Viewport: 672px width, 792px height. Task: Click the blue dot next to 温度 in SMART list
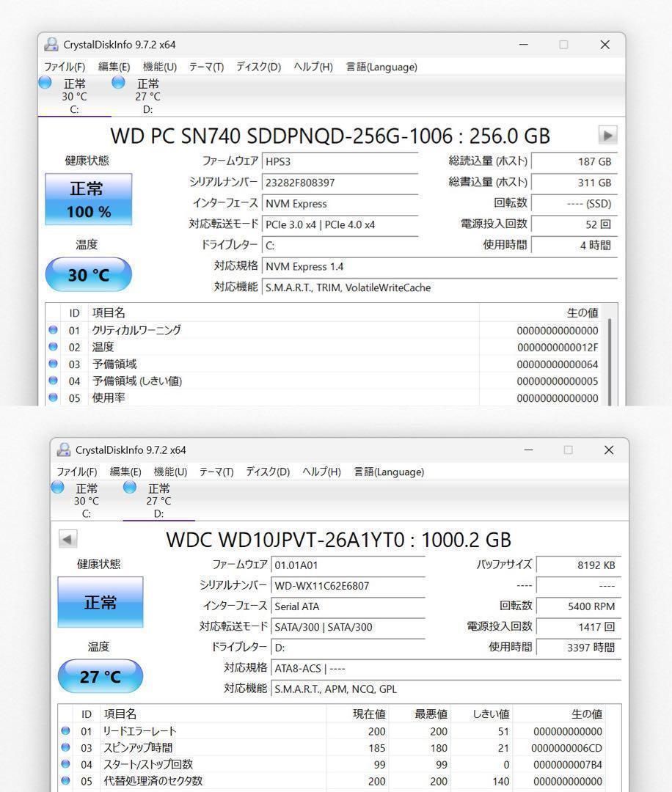point(52,347)
